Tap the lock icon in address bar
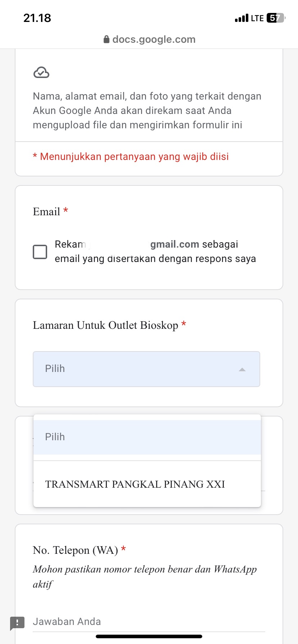298x644 pixels. [x=107, y=40]
